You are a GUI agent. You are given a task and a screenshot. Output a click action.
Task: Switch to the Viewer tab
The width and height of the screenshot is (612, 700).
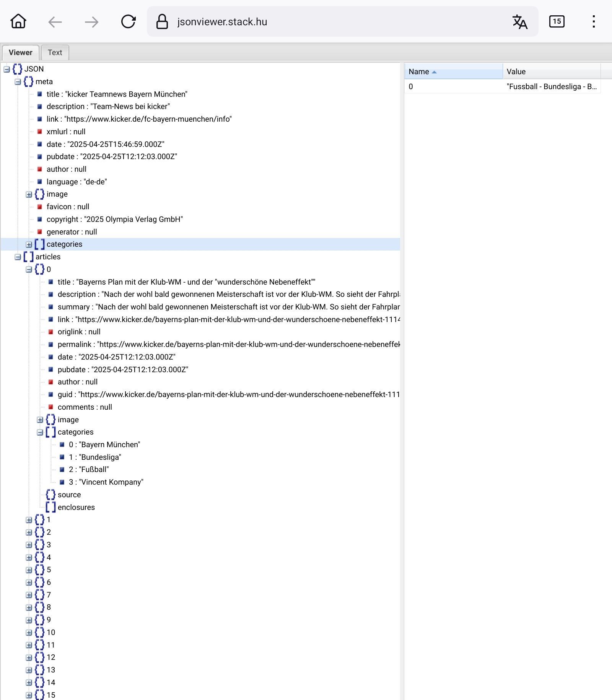21,52
